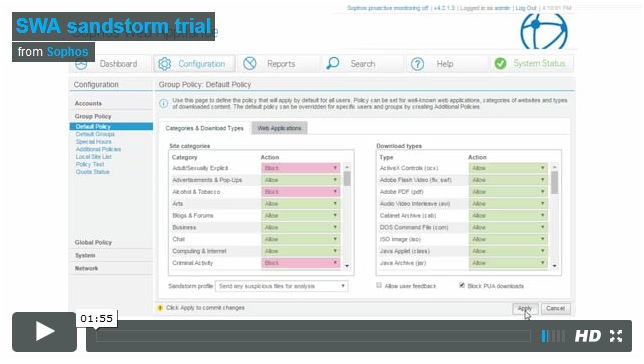Open Audio Video Interleave action dropdown

point(508,204)
